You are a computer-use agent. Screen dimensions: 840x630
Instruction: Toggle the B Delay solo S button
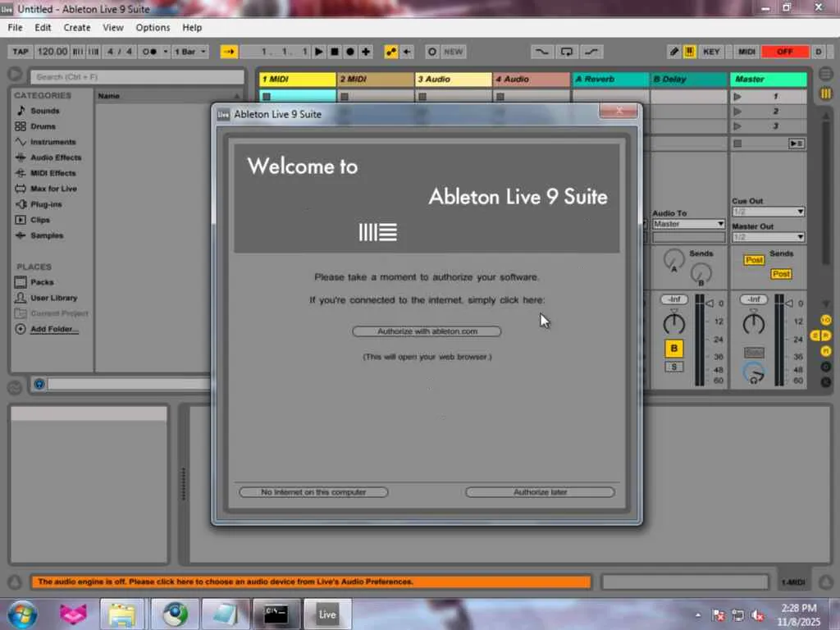click(674, 367)
